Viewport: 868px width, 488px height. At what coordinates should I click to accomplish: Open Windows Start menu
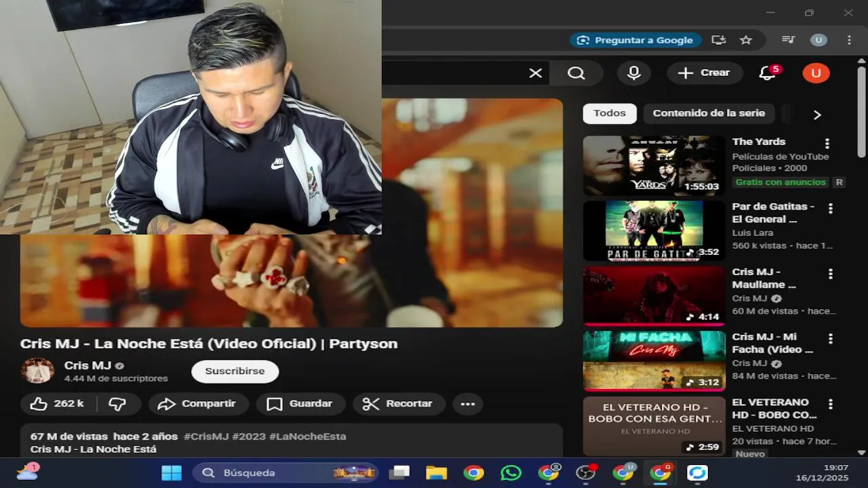click(x=172, y=472)
